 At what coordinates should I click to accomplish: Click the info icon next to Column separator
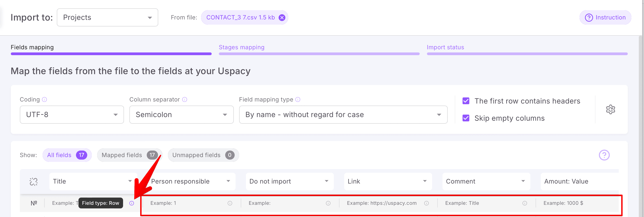(185, 99)
